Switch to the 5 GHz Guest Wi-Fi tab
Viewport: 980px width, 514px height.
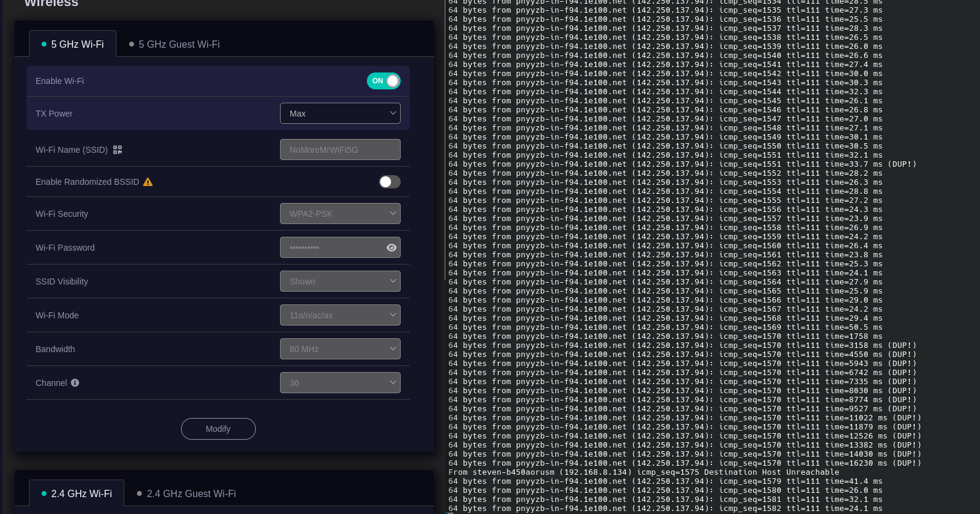(174, 45)
